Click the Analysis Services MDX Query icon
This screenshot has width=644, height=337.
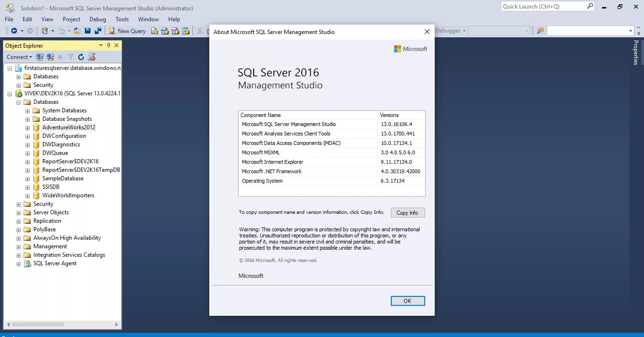165,31
